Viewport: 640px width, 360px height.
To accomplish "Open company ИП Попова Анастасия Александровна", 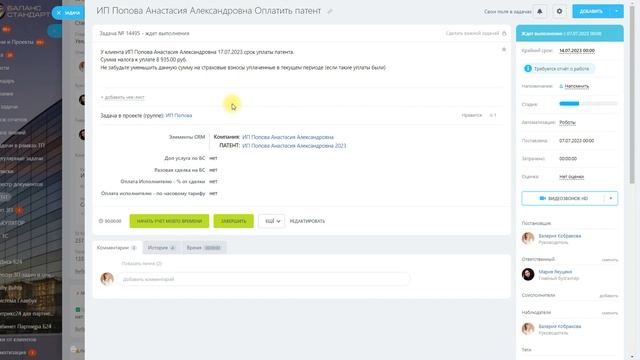I will 288,137.
